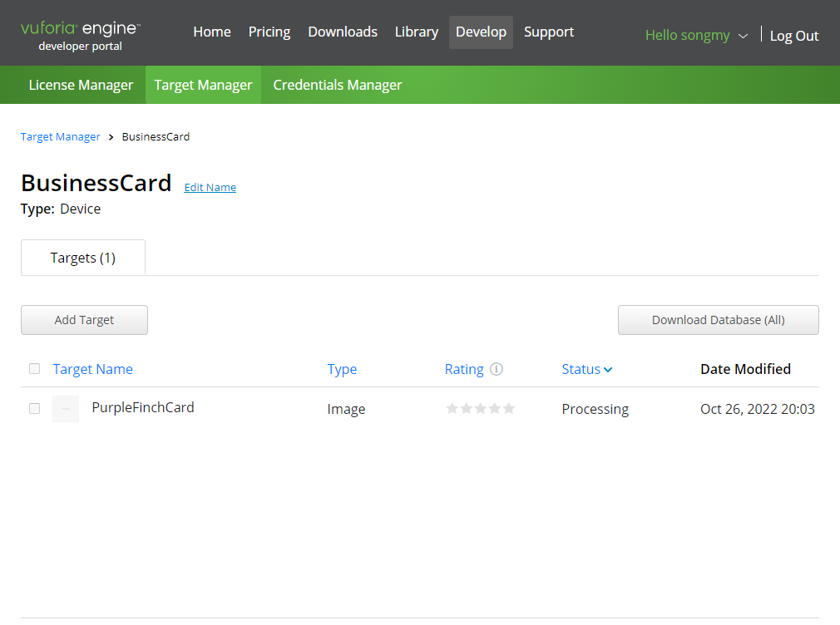Open the PurpleFinchCard target
Viewport: 840px width, 625px height.
click(x=143, y=407)
